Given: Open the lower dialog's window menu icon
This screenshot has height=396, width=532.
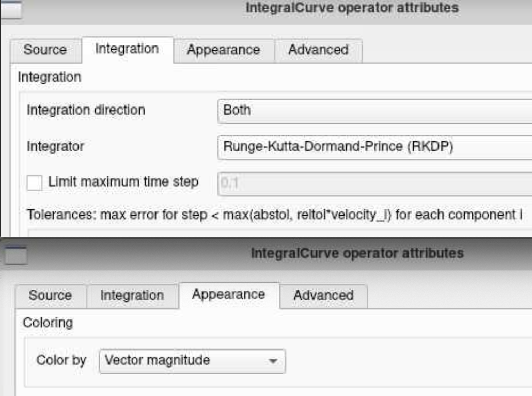Looking at the screenshot, I should [15, 255].
